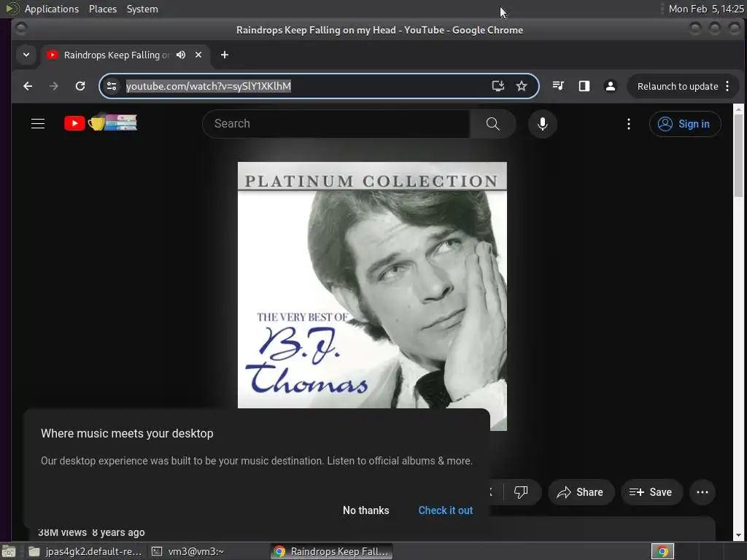The image size is (747, 560).
Task: Open the System menu
Action: [x=142, y=9]
